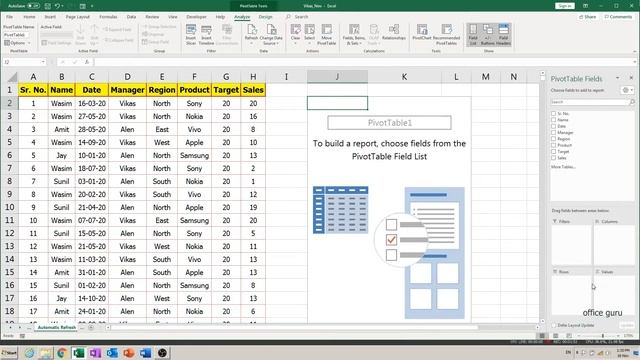
Task: Open Recommended PivotTables
Action: [x=447, y=34]
